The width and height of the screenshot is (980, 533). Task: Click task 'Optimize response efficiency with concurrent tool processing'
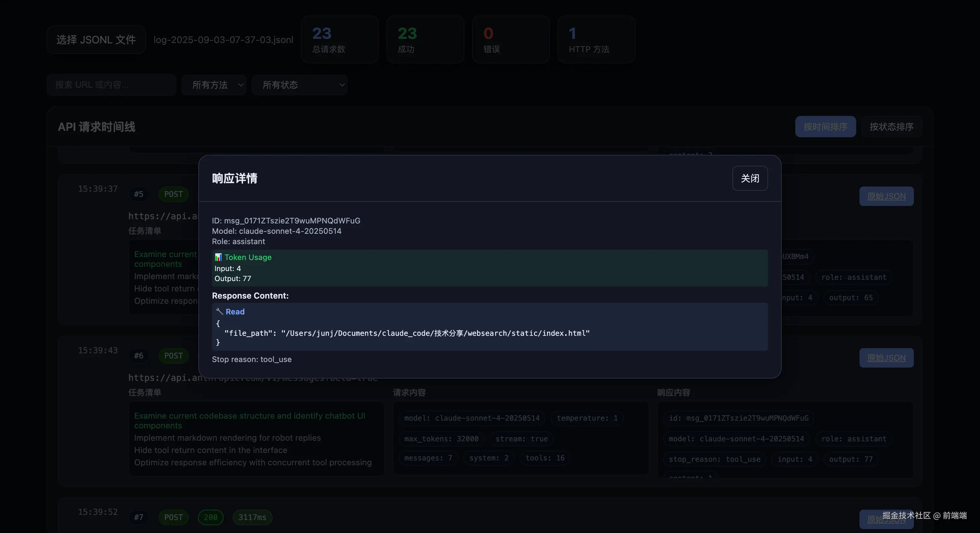point(252,462)
